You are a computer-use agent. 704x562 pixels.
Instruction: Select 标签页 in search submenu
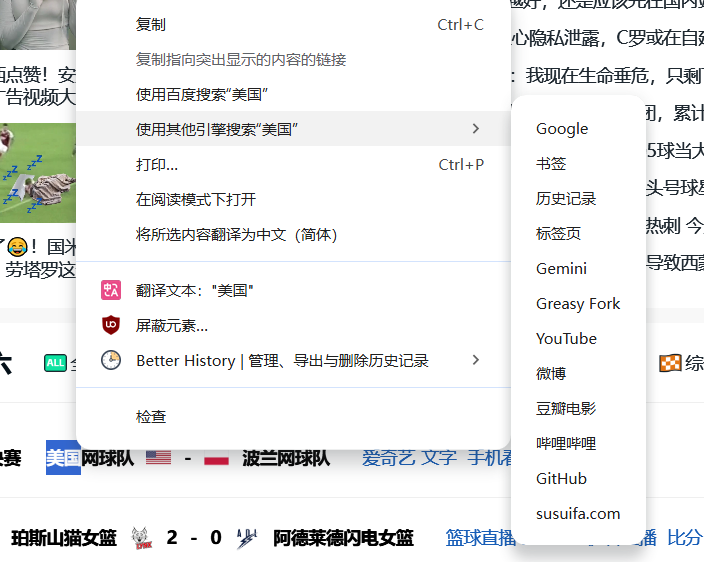point(578,234)
